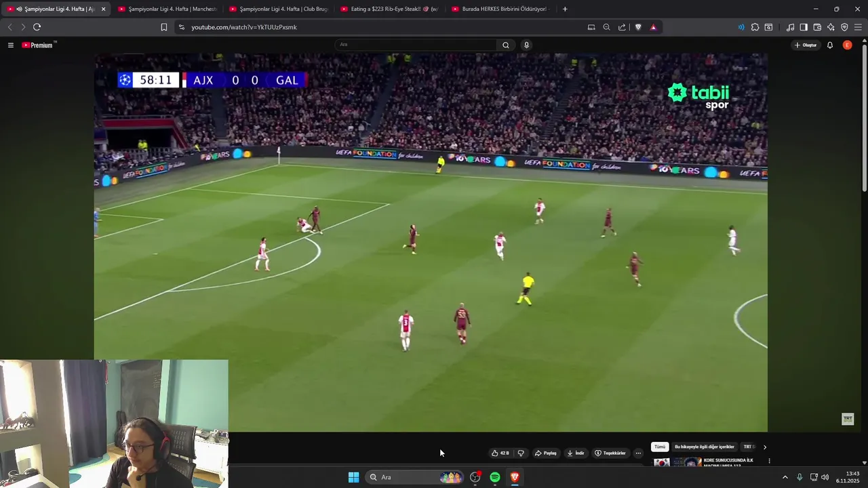Dislike the video with thumbs down
Screen dimensions: 868x488
coord(521,453)
